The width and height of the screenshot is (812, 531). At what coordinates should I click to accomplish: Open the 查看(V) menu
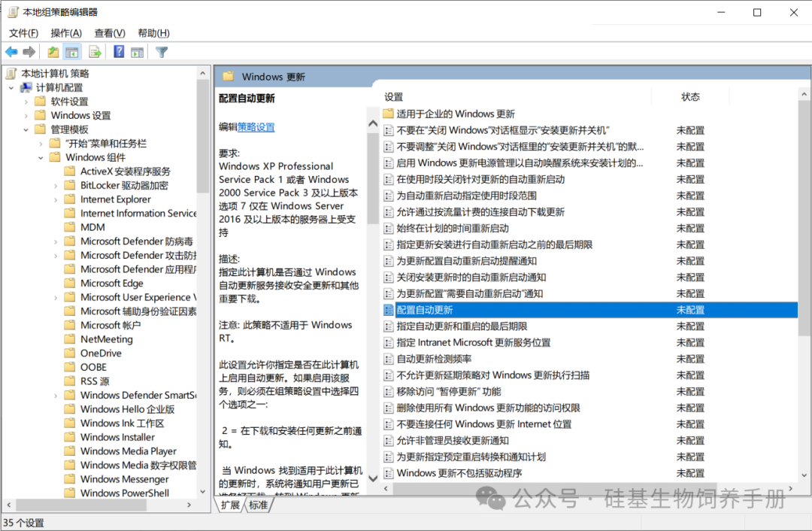(110, 33)
